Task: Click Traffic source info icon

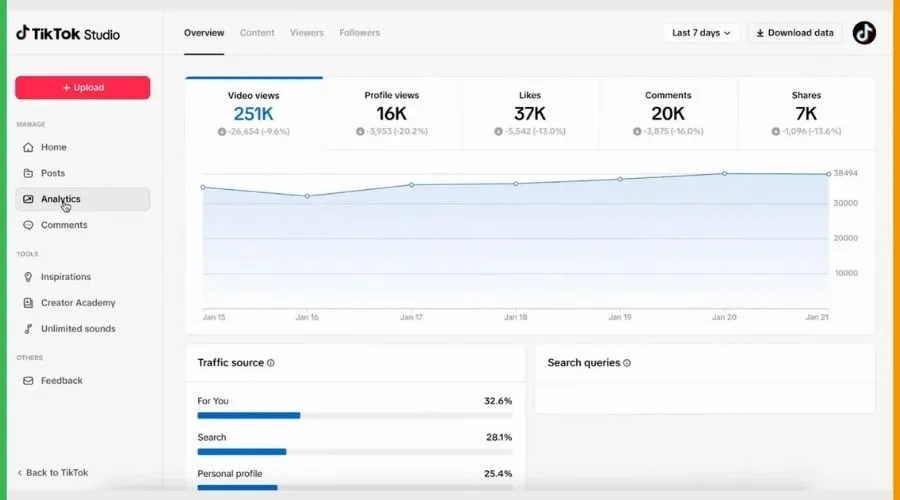Action: point(271,363)
